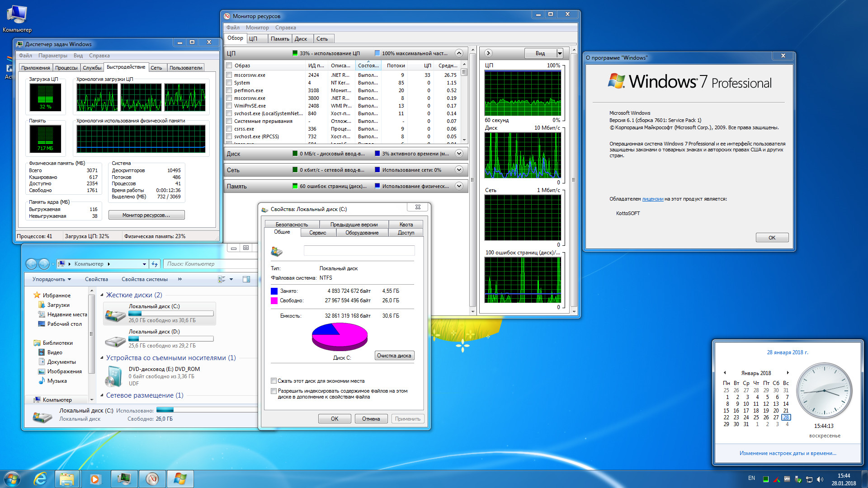Click the volume speaker tray icon
The image size is (868, 488).
820,479
